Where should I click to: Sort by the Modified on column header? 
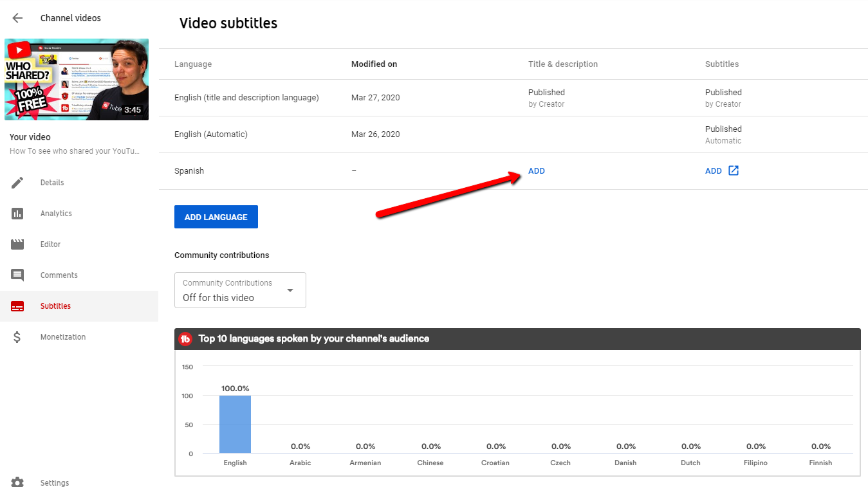[x=374, y=64]
